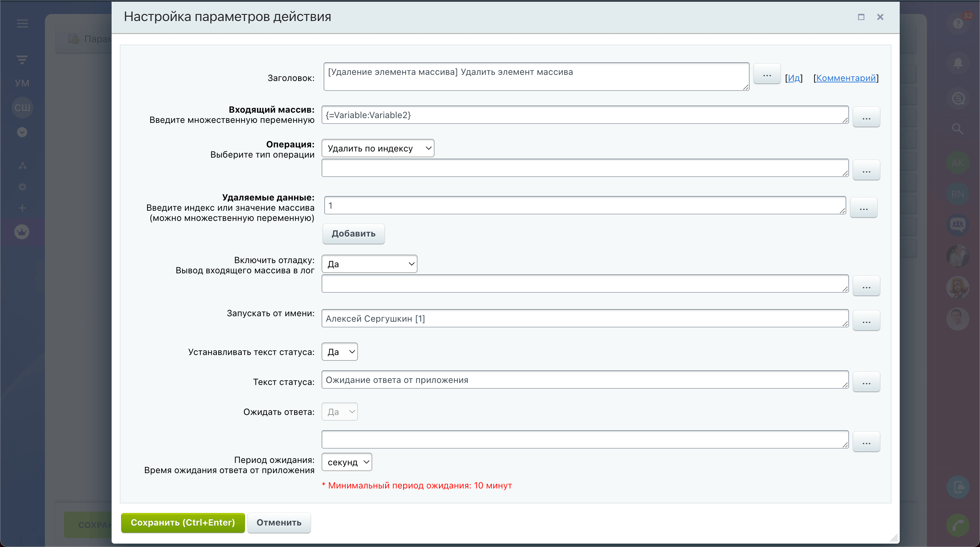This screenshot has width=980, height=547.
Task: Click ellipsis button beside Удаляемые данные field
Action: [x=863, y=208]
